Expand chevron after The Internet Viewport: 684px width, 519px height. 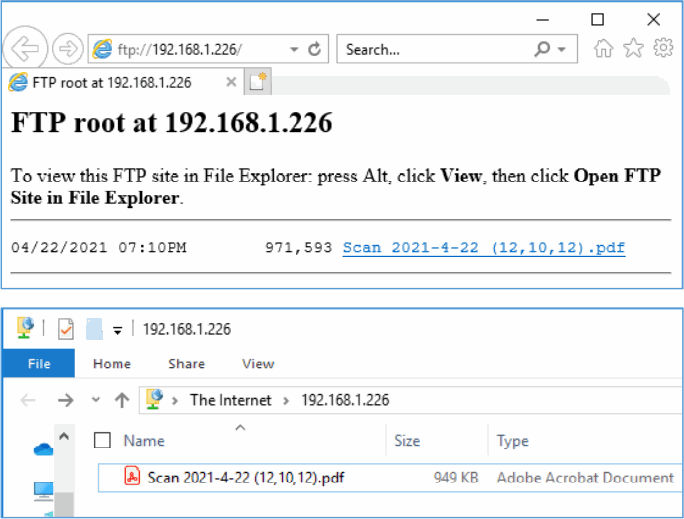(286, 400)
